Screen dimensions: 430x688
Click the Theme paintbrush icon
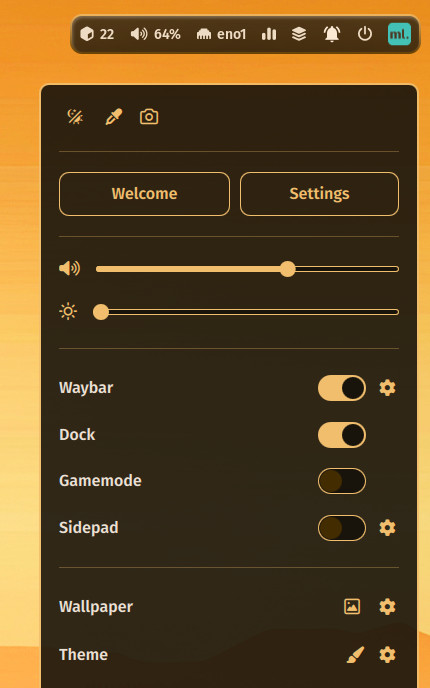pyautogui.click(x=355, y=655)
